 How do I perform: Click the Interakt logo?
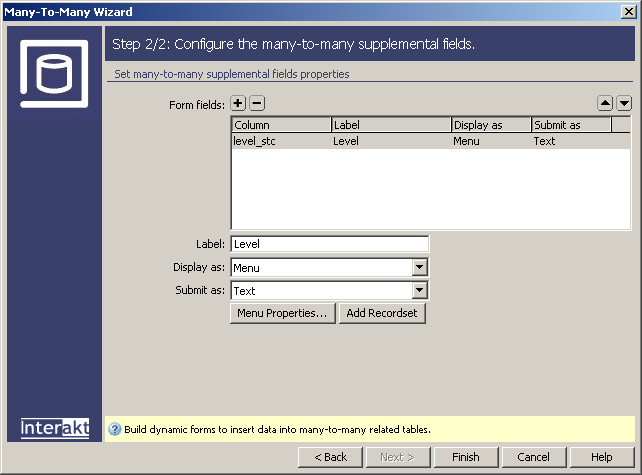point(55,428)
